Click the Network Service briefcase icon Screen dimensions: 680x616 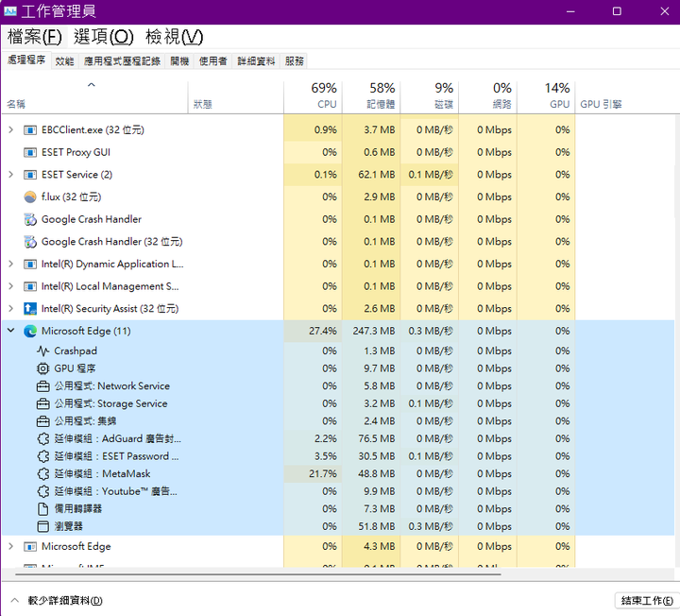(x=42, y=386)
